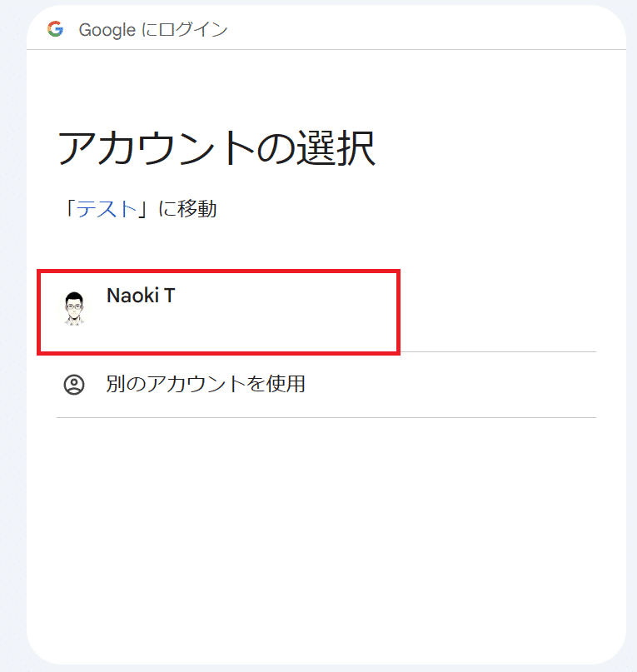637x672 pixels.
Task: Click the person icon for another account
Action: pyautogui.click(x=74, y=385)
